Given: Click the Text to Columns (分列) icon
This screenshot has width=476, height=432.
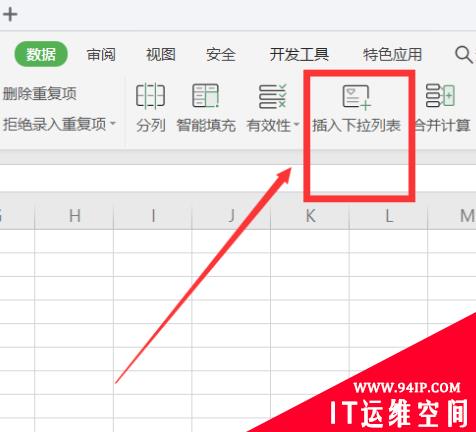Looking at the screenshot, I should pyautogui.click(x=150, y=96).
